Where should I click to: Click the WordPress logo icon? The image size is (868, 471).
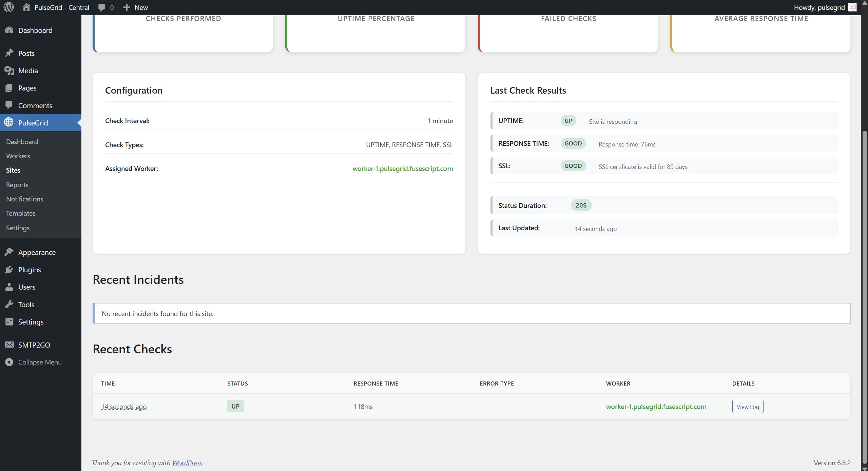click(x=8, y=7)
